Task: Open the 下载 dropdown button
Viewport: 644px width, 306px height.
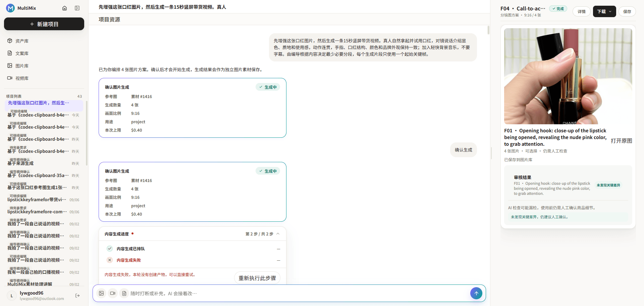Action: tap(604, 11)
